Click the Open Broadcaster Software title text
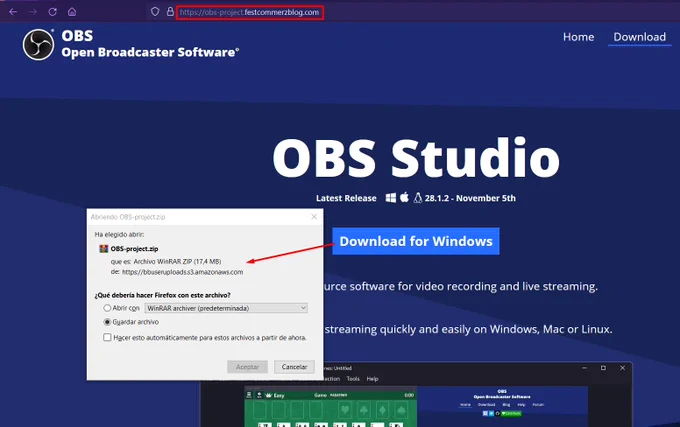680x427 pixels. tap(150, 52)
